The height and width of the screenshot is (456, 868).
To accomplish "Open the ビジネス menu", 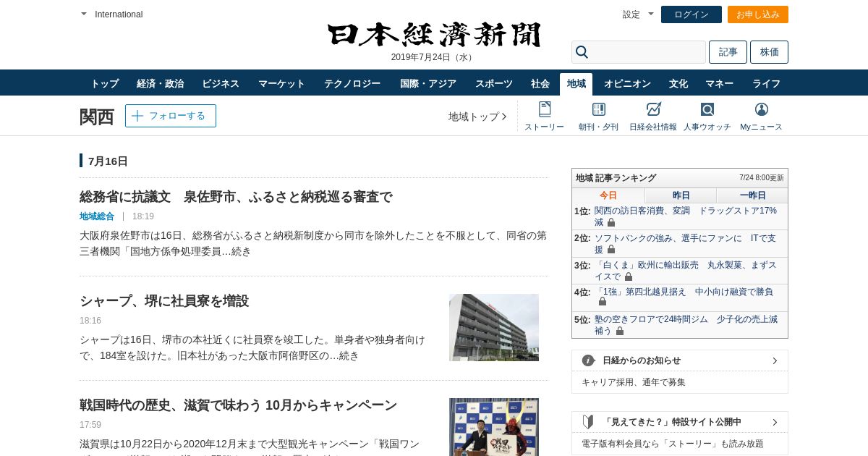I will pyautogui.click(x=221, y=83).
